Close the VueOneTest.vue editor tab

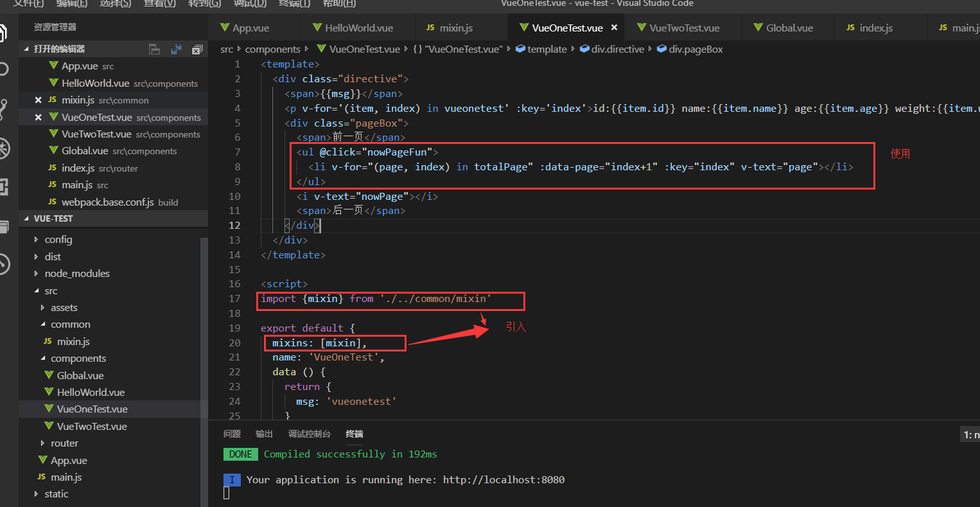click(614, 28)
